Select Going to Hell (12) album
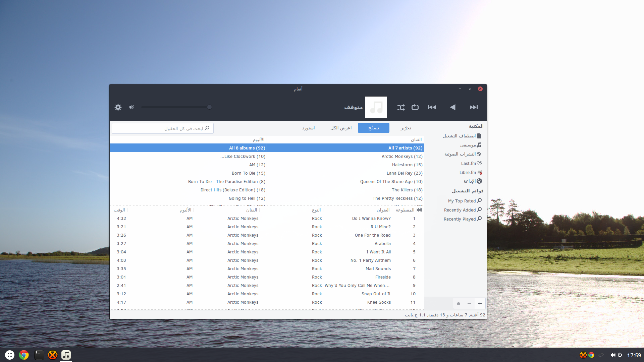Viewport: 644px width, 362px height. 188,198
